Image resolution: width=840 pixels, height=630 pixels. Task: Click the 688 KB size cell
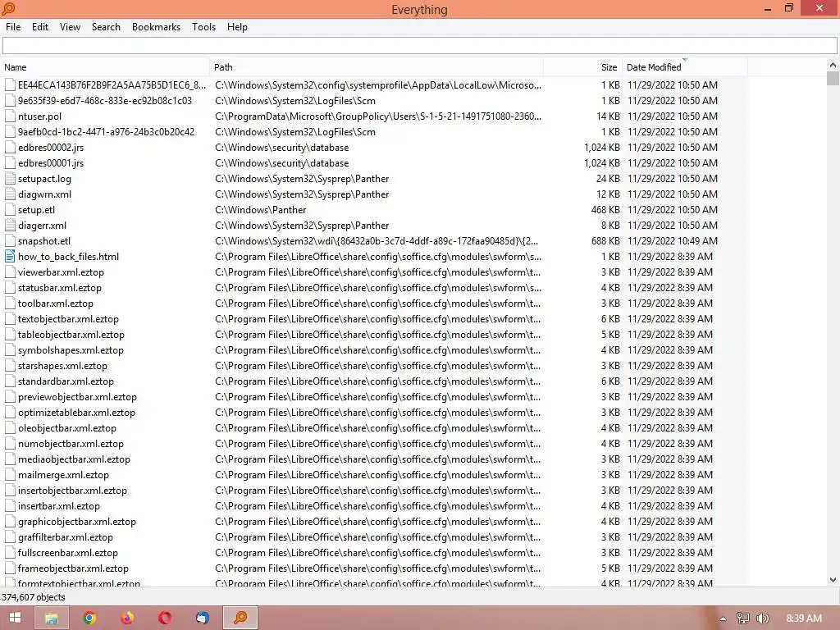pos(605,240)
